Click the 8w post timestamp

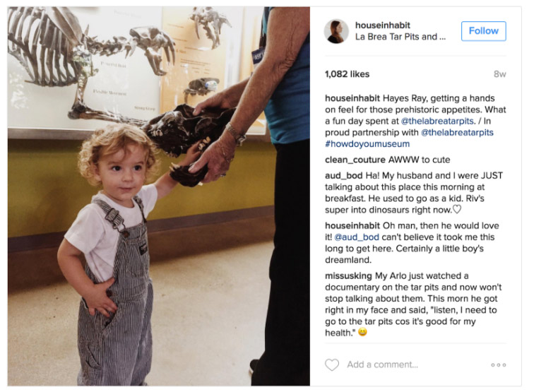click(x=499, y=74)
